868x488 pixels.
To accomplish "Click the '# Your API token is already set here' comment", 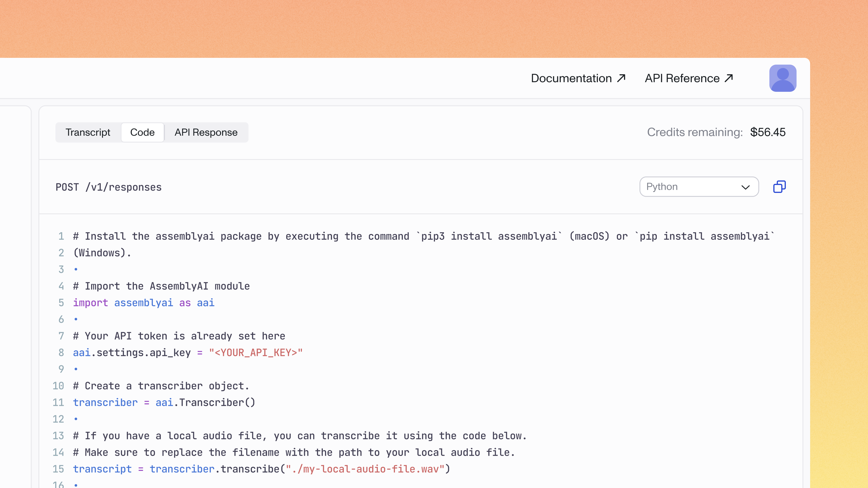I will 179,336.
